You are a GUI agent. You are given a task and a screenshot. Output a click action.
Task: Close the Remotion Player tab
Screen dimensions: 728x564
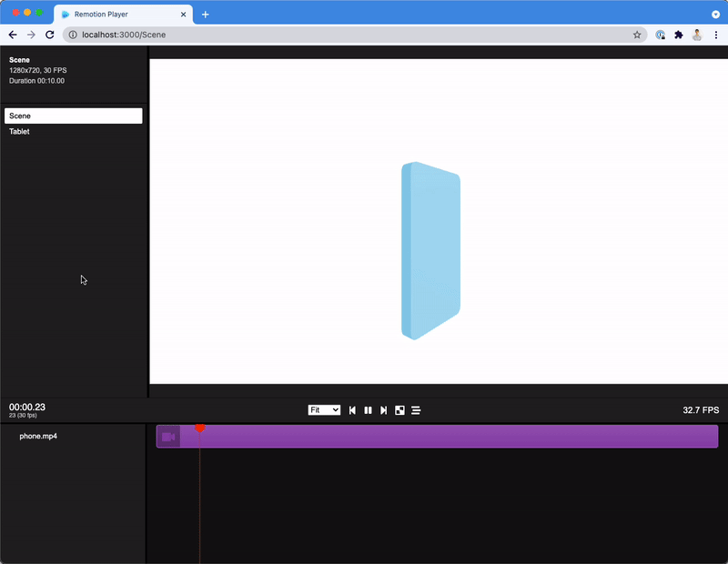(184, 15)
